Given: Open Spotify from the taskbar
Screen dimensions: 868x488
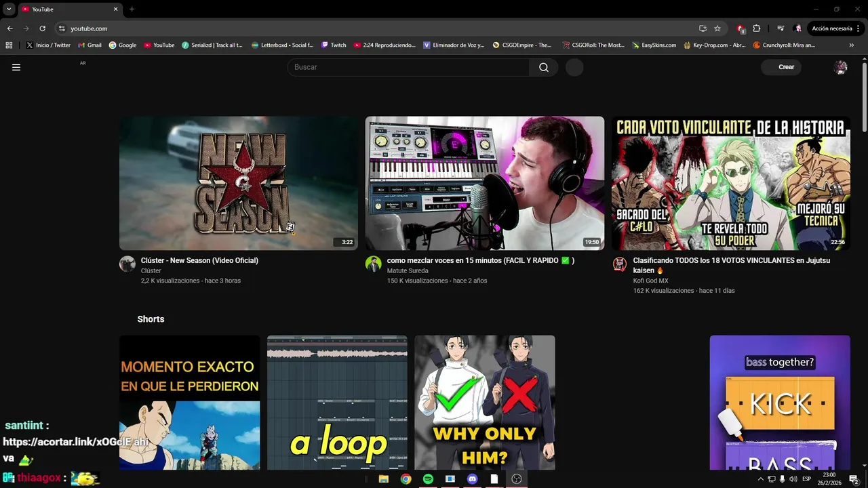Looking at the screenshot, I should click(x=428, y=479).
